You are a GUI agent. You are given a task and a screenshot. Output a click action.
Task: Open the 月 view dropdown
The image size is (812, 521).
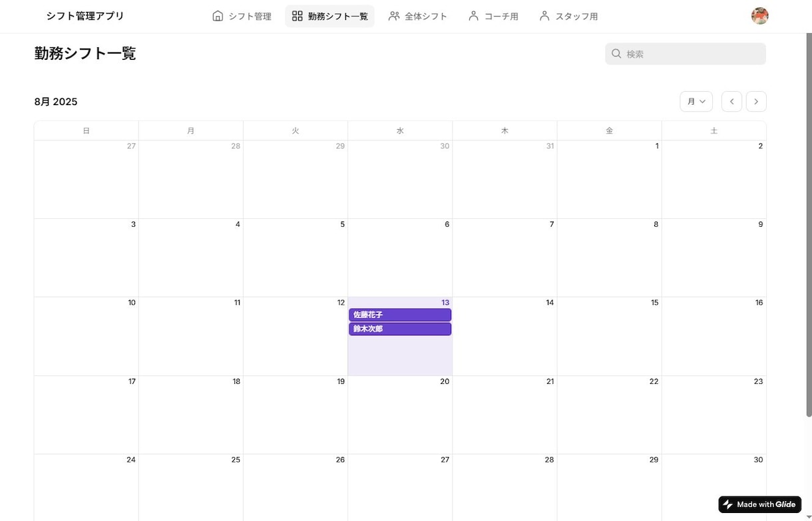click(696, 101)
